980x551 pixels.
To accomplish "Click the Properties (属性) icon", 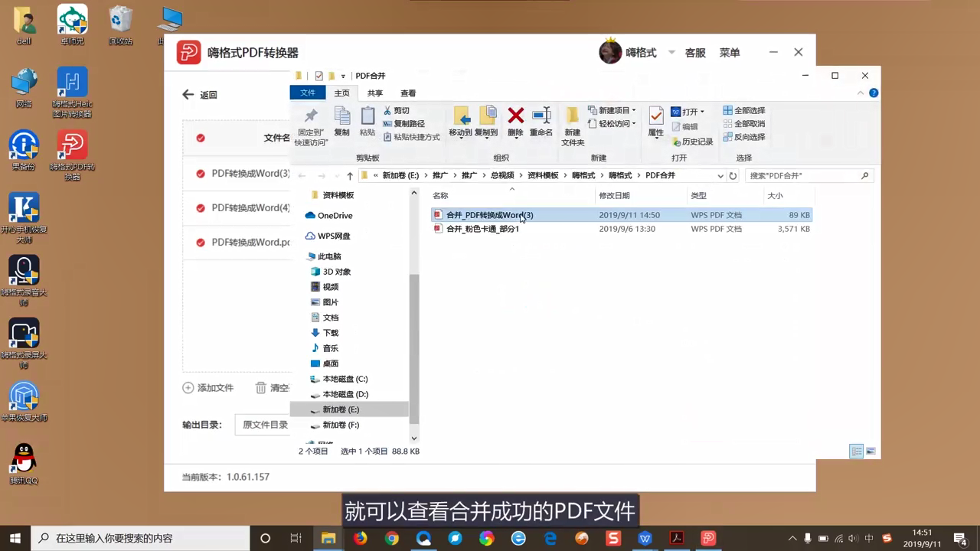I will point(656,116).
